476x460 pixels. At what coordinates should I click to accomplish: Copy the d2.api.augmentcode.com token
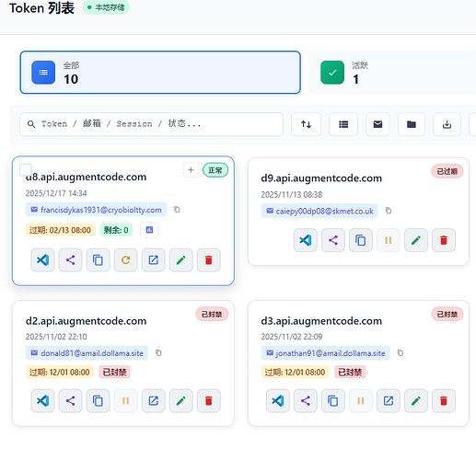[98, 400]
